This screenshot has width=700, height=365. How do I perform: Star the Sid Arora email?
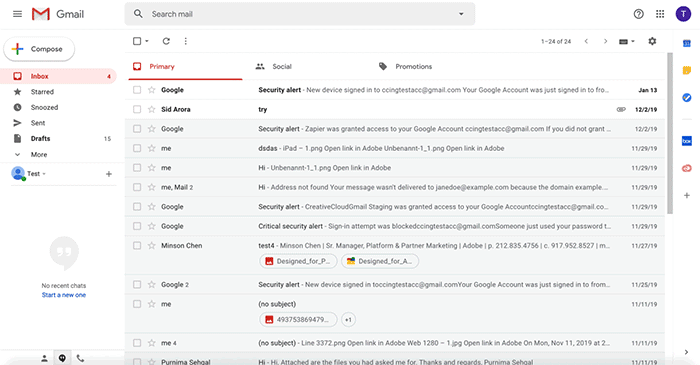pos(152,109)
